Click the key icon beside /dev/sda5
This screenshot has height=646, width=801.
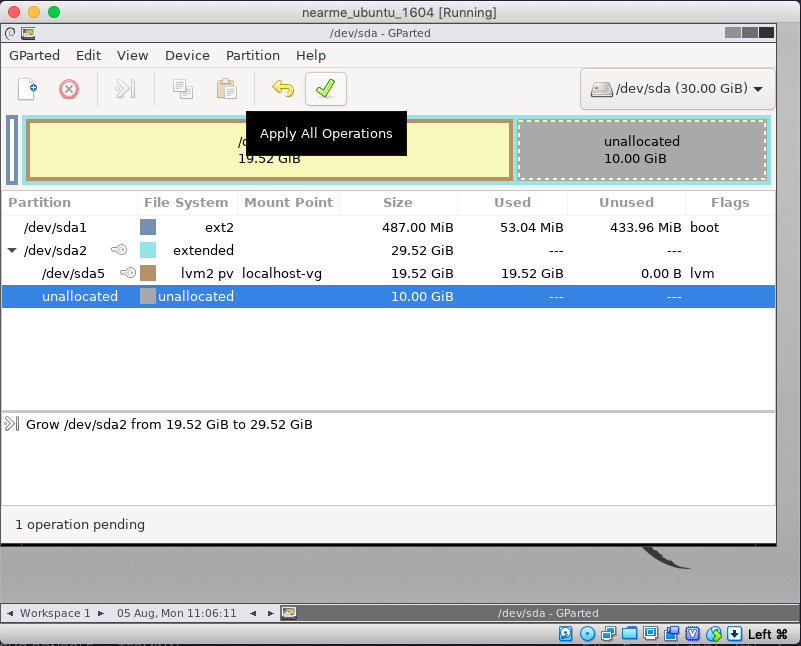(128, 273)
